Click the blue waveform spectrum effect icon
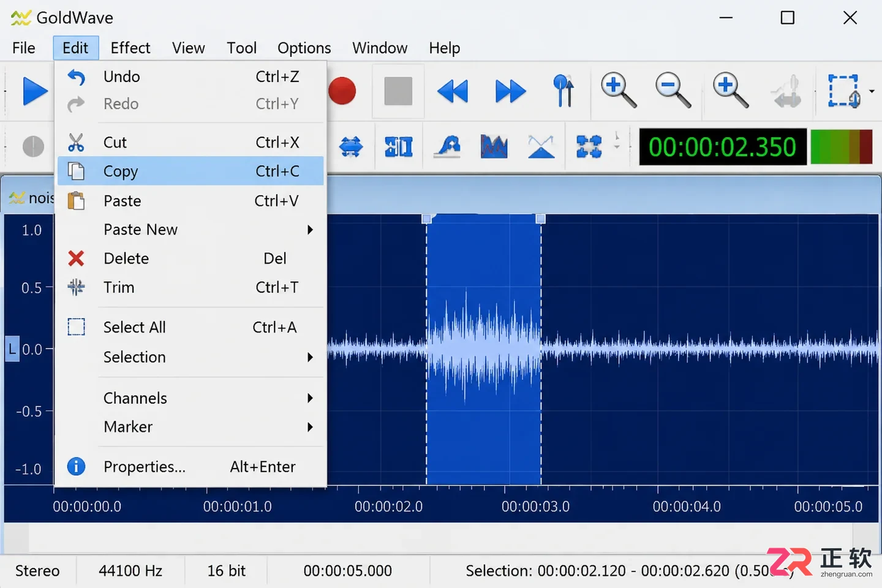Screen dimensions: 882x588 [x=494, y=147]
